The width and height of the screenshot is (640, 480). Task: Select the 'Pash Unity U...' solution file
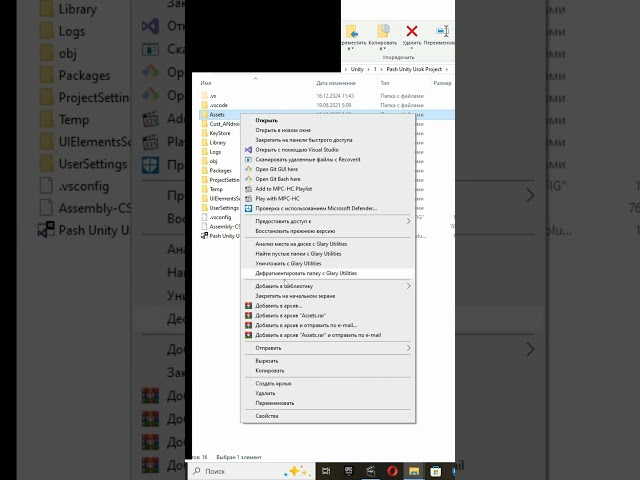[x=220, y=236]
